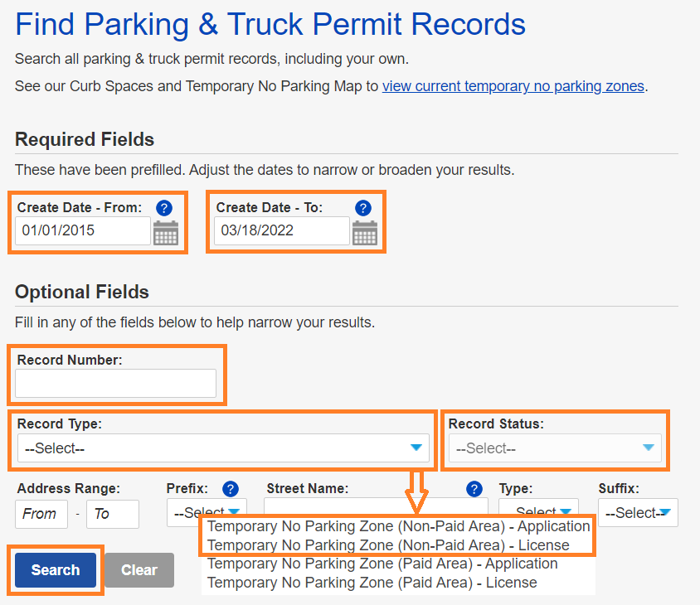Open the current temporary no parking zones link
Viewport: 700px width, 605px height.
coord(513,85)
